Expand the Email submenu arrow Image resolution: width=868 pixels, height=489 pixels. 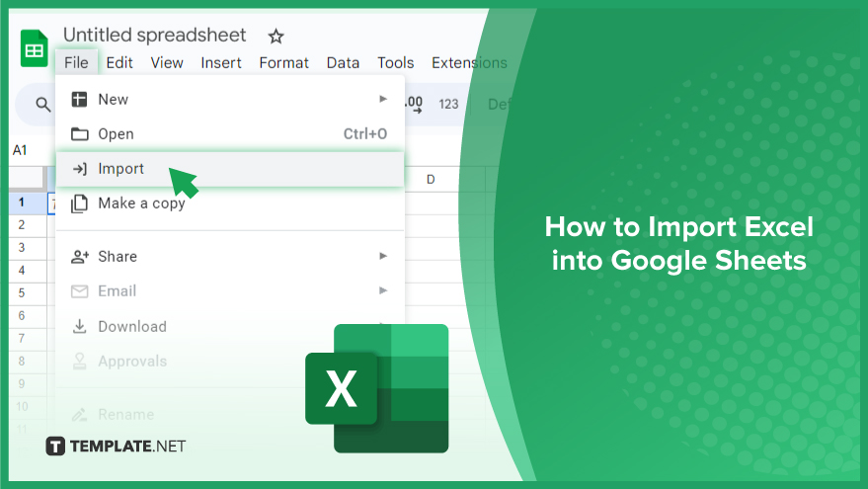[x=382, y=290]
